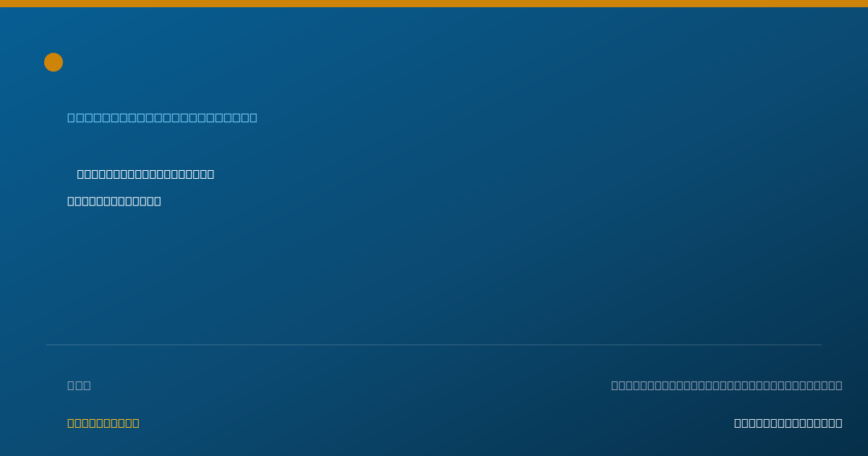Click the last glyph of the short grey label
868x456 pixels.
(87, 385)
